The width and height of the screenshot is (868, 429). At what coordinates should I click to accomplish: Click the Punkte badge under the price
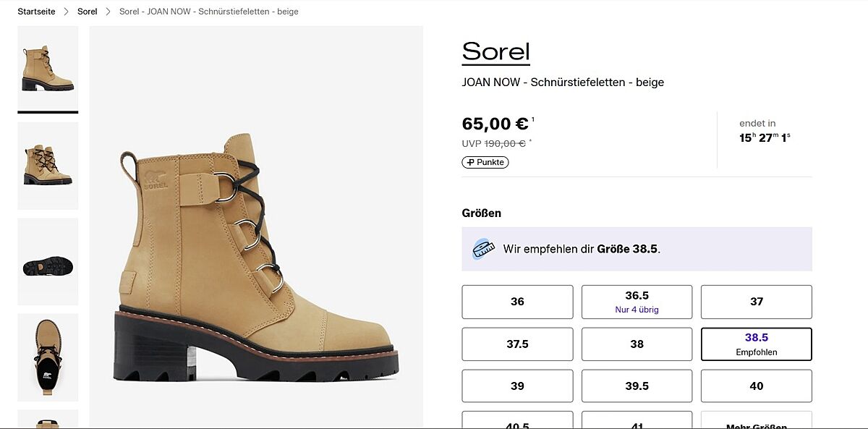click(485, 162)
